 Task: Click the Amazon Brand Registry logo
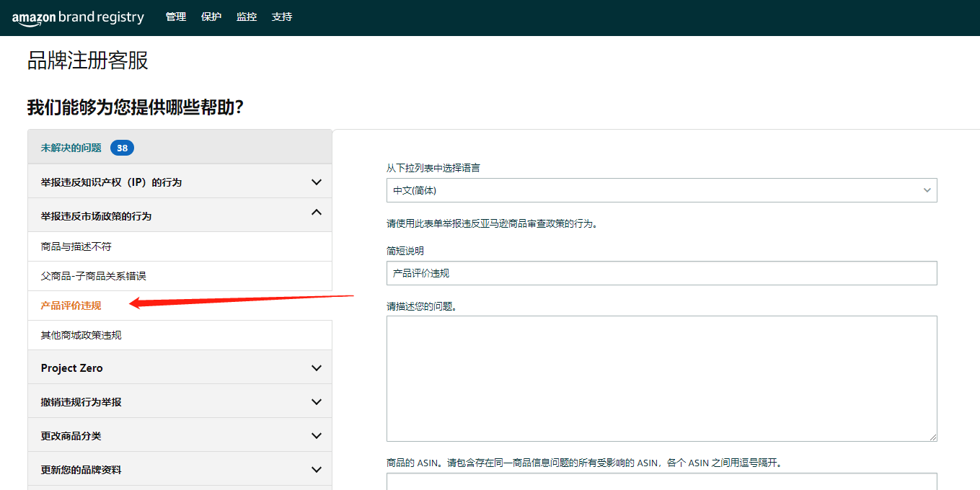[78, 18]
